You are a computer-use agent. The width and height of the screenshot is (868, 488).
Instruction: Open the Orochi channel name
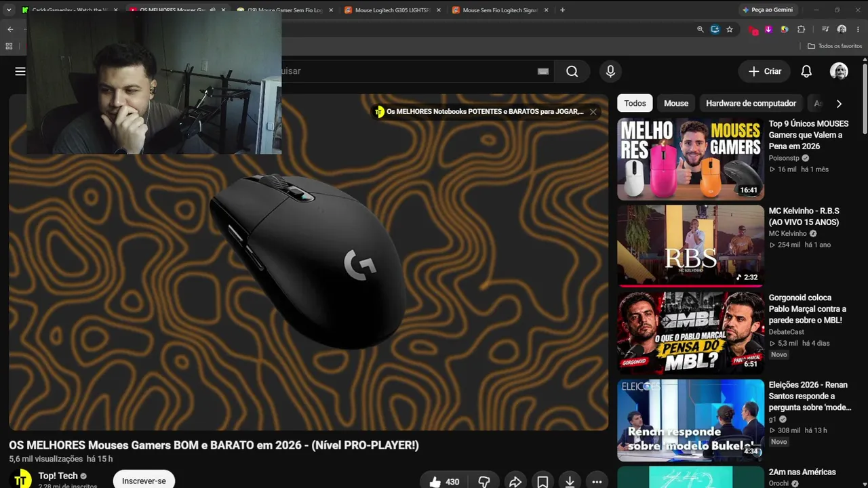click(778, 483)
